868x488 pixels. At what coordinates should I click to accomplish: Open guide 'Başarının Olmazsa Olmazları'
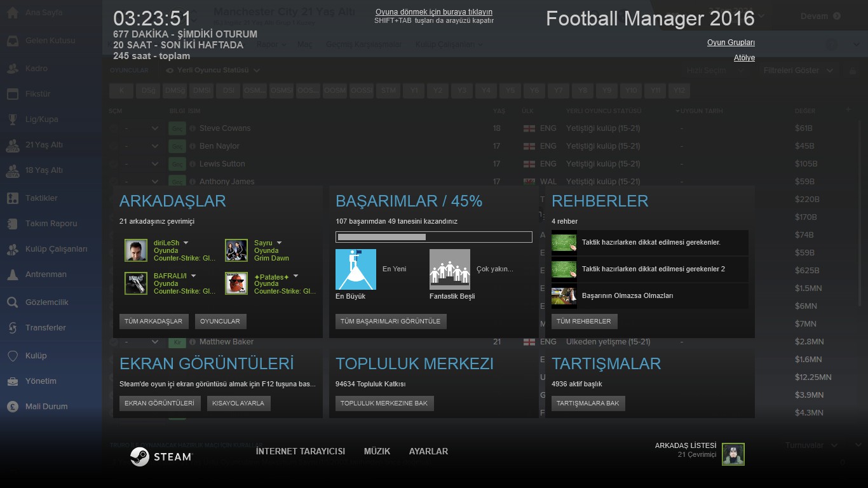point(650,296)
